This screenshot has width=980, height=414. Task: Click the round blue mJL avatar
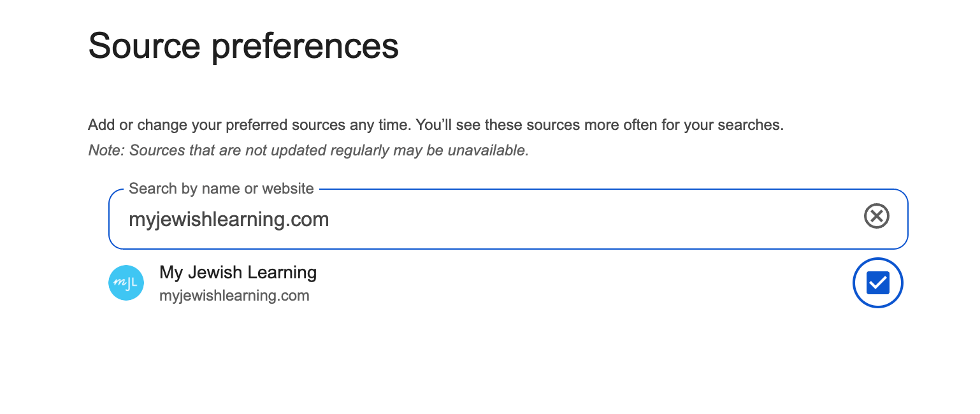pyautogui.click(x=126, y=283)
